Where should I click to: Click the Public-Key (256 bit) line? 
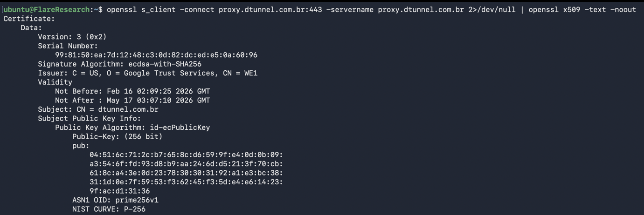pyautogui.click(x=118, y=137)
